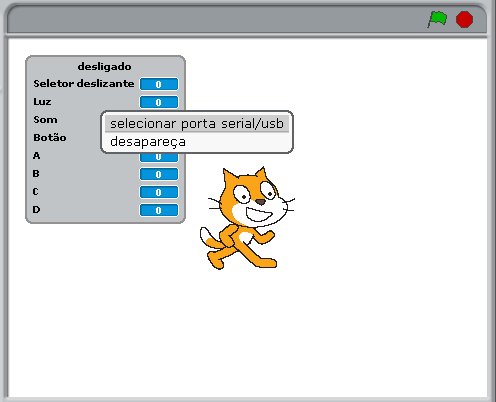Click the 'B' input label

click(36, 174)
